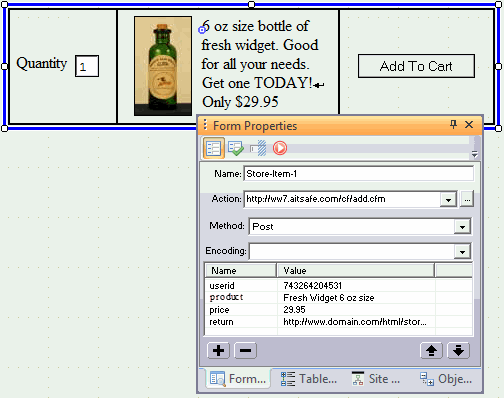Click the Quantity label text
Viewport: 504px width, 398px height.
pos(42,64)
